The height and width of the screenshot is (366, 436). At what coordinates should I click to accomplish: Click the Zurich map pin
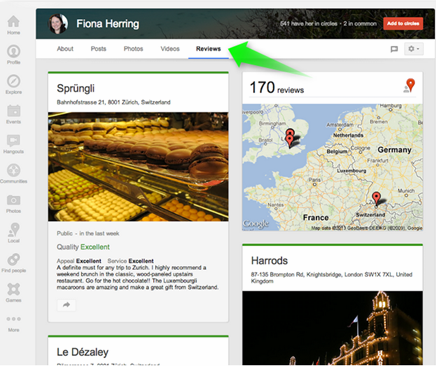coord(376,198)
